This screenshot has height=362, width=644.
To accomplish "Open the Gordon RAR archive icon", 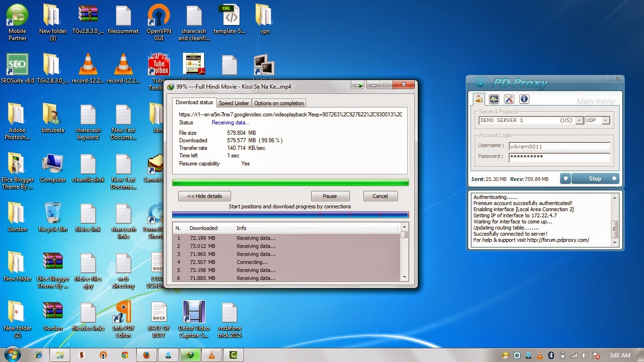I will coord(53,316).
